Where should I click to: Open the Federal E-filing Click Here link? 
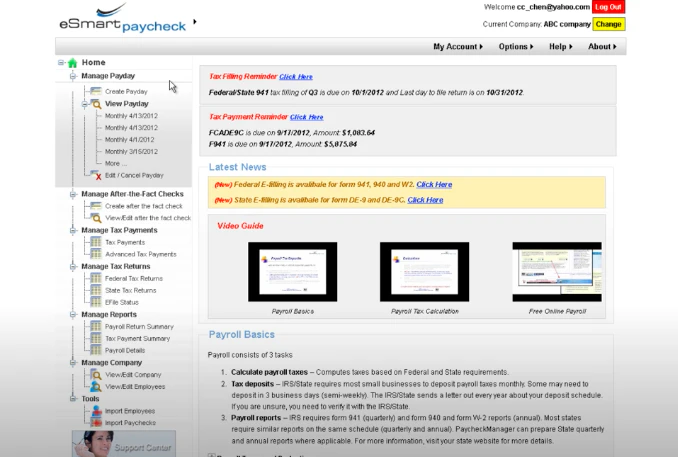[434, 185]
